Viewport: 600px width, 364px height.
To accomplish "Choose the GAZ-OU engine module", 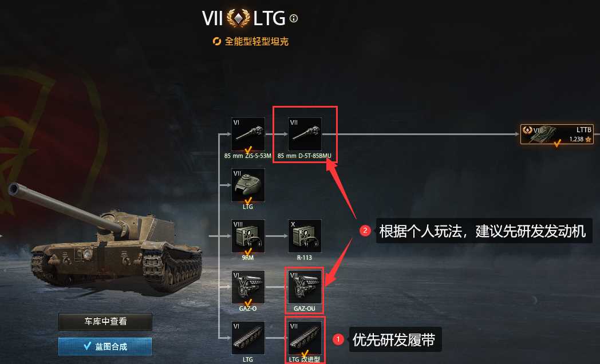I will pyautogui.click(x=305, y=287).
